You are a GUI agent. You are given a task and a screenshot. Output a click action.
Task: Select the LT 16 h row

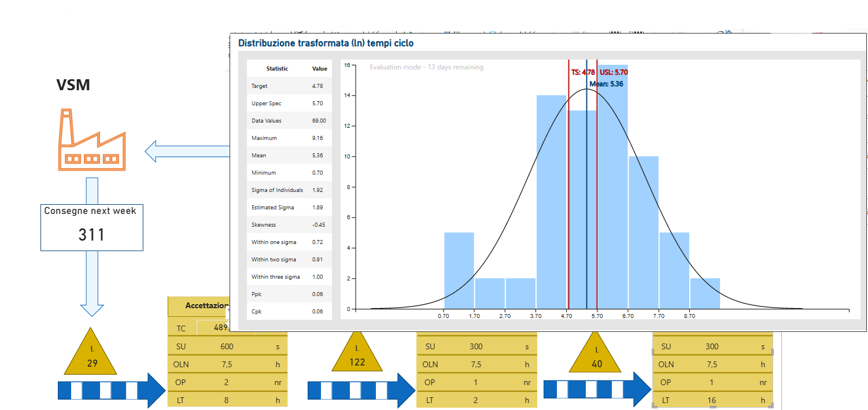[x=712, y=400]
